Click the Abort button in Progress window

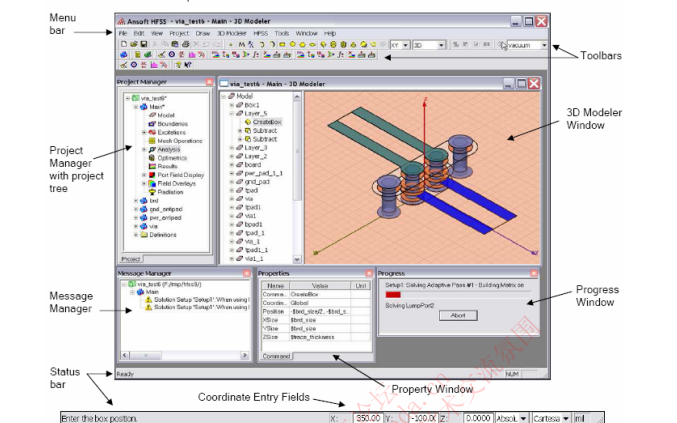458,316
